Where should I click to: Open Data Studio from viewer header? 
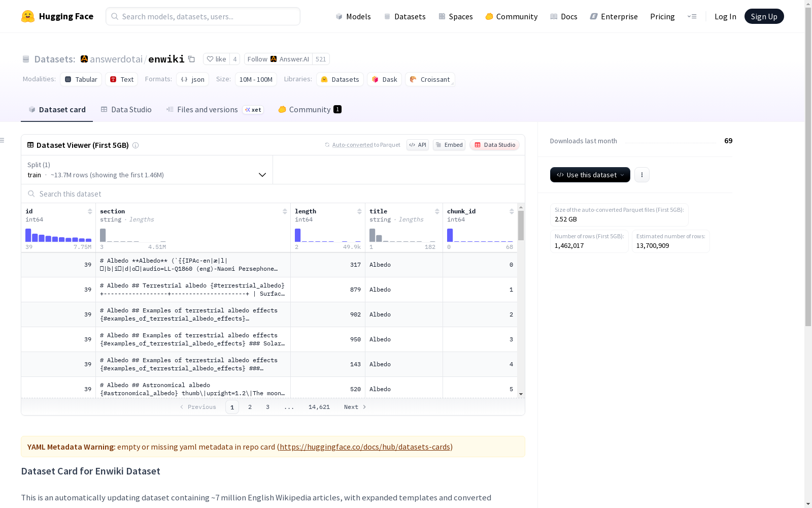494,145
